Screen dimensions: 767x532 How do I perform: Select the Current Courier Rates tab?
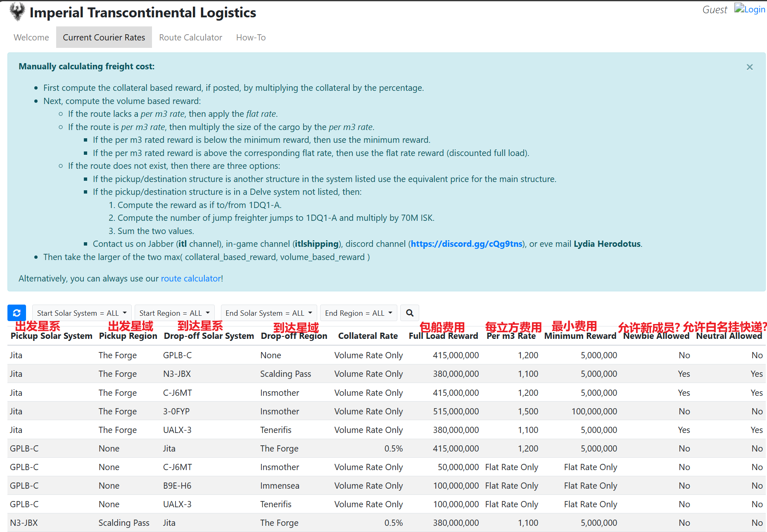(x=104, y=37)
